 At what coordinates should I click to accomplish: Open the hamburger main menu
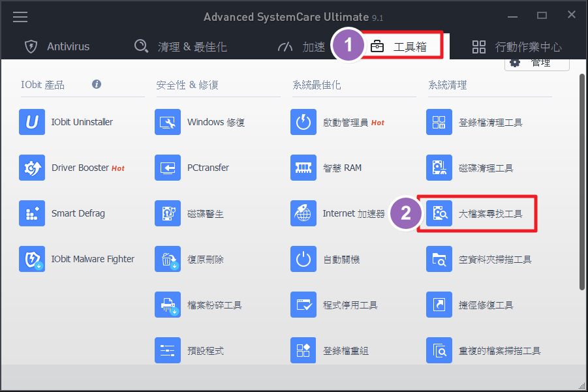click(x=20, y=17)
